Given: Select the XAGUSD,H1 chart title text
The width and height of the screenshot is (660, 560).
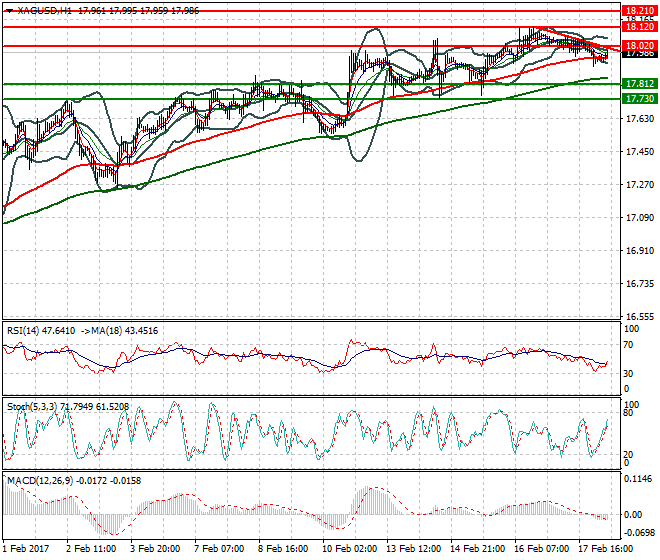Looking at the screenshot, I should (x=45, y=11).
